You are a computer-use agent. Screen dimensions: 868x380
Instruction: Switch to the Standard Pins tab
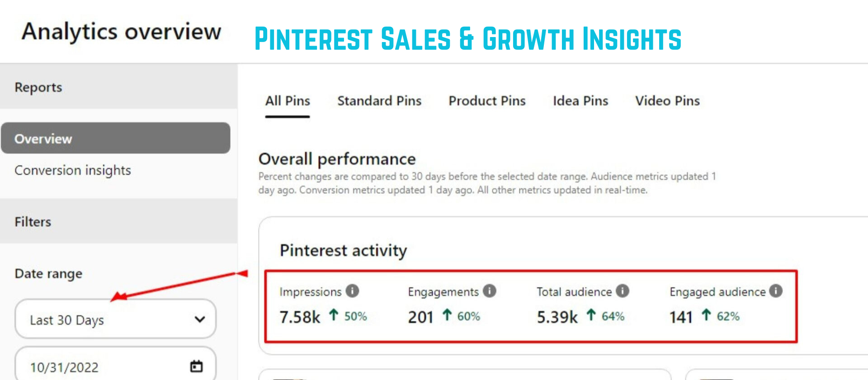pos(379,101)
